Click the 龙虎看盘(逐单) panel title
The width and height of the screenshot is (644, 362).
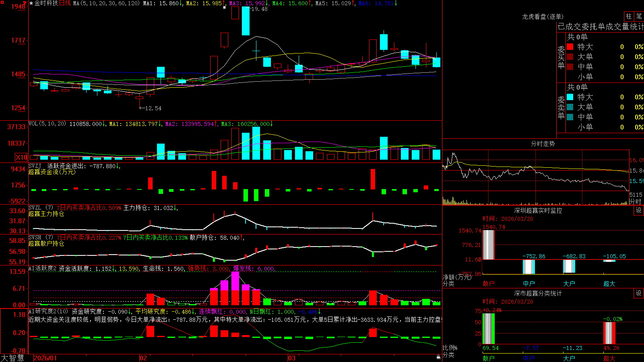click(x=543, y=16)
